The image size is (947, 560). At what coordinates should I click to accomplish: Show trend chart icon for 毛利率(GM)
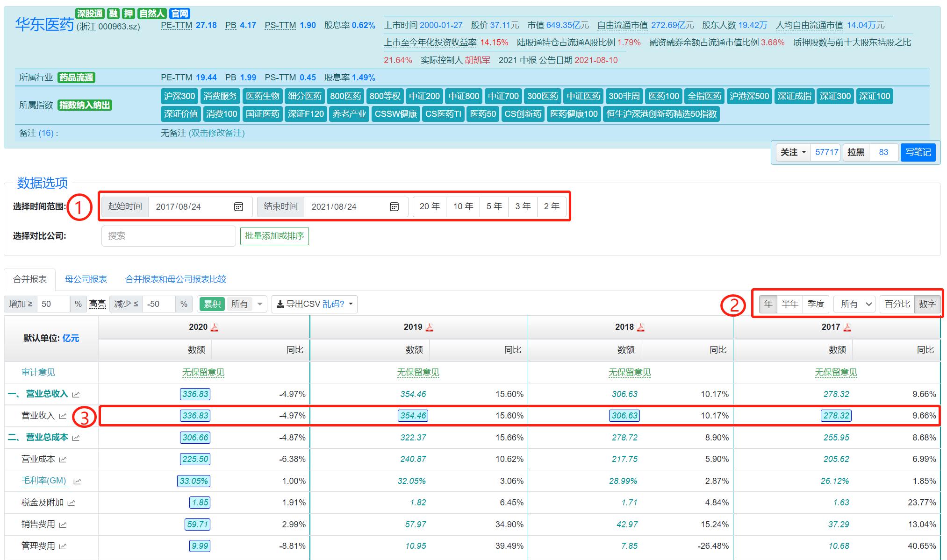click(x=77, y=482)
